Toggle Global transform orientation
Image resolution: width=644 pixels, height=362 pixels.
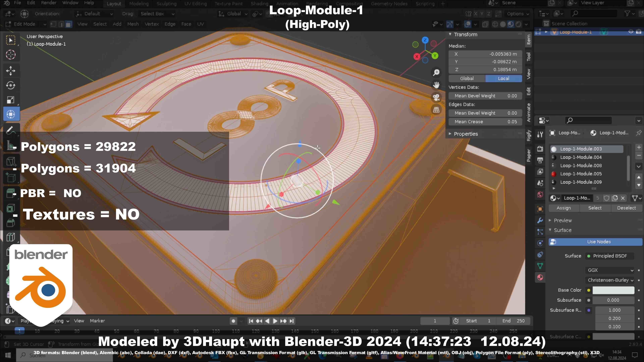(467, 78)
